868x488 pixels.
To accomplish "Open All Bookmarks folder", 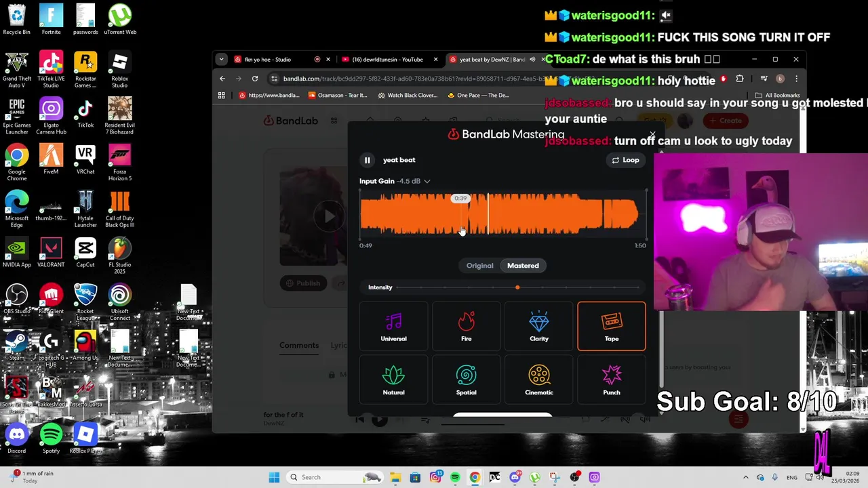I will tap(777, 96).
